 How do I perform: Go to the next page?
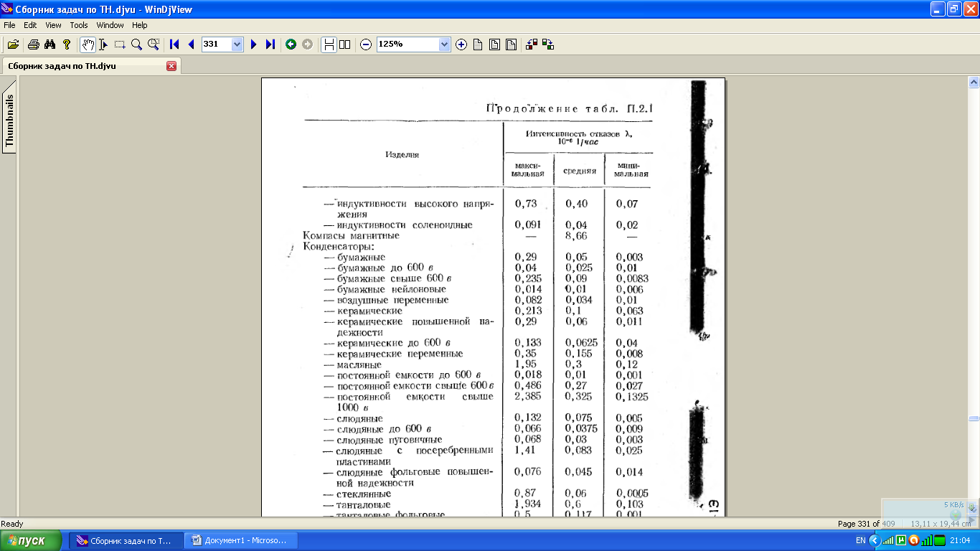(253, 44)
